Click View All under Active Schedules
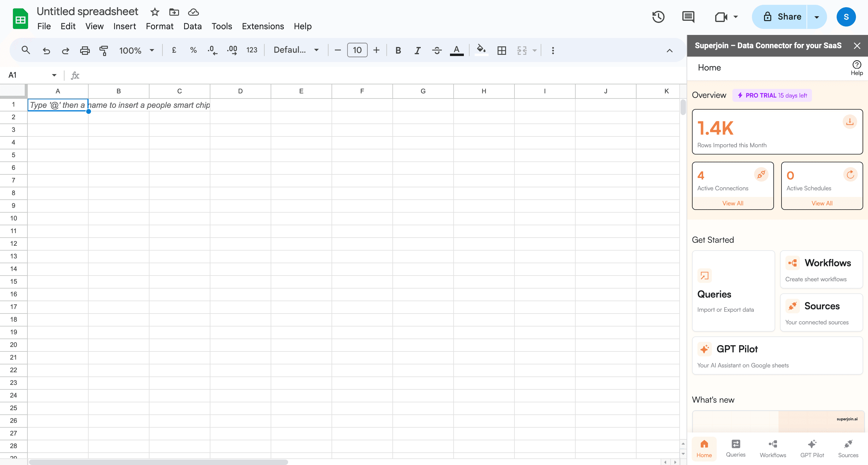868x465 pixels. pyautogui.click(x=823, y=203)
